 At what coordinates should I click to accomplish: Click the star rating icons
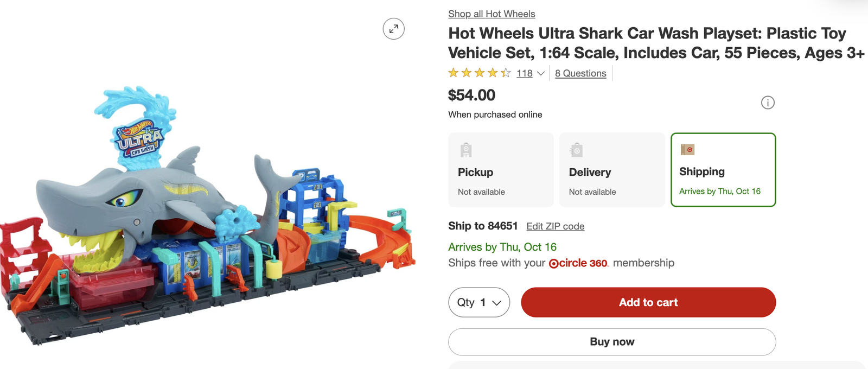click(479, 73)
